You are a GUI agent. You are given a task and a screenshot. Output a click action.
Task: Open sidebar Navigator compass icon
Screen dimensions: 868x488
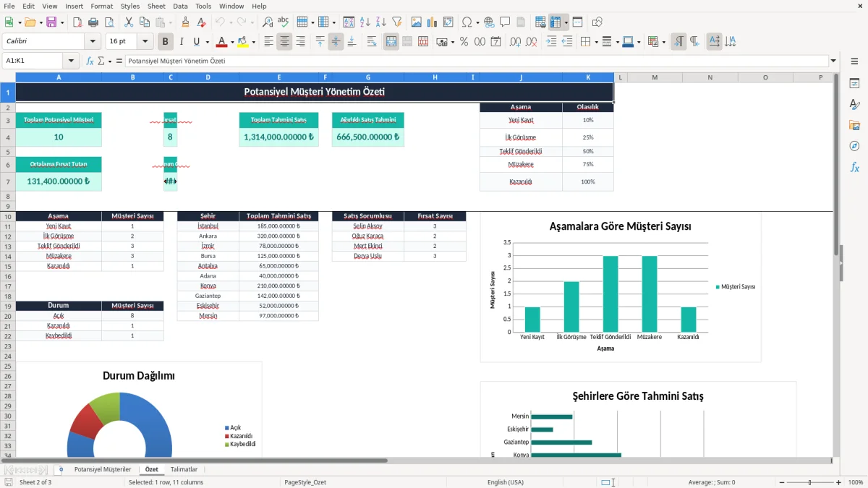tap(854, 146)
